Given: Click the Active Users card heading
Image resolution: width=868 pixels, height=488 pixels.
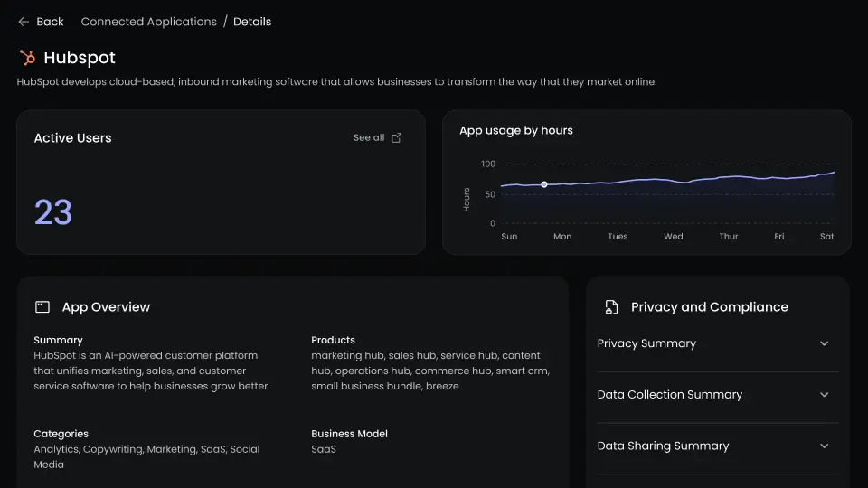Looking at the screenshot, I should point(72,138).
